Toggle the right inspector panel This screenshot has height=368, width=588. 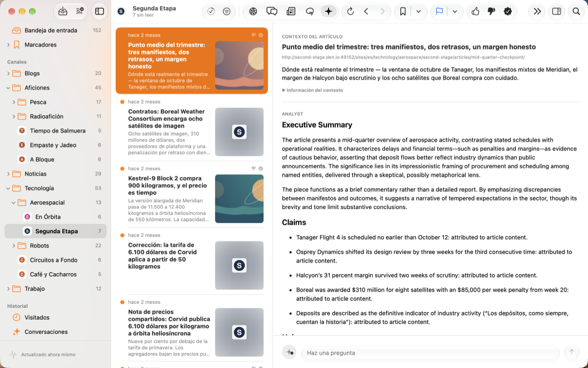pyautogui.click(x=556, y=11)
